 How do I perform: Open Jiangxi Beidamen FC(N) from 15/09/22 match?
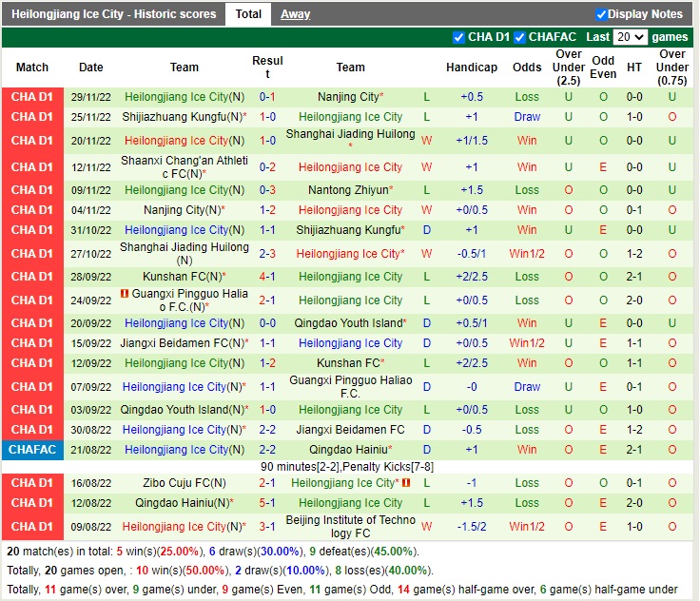pos(182,343)
